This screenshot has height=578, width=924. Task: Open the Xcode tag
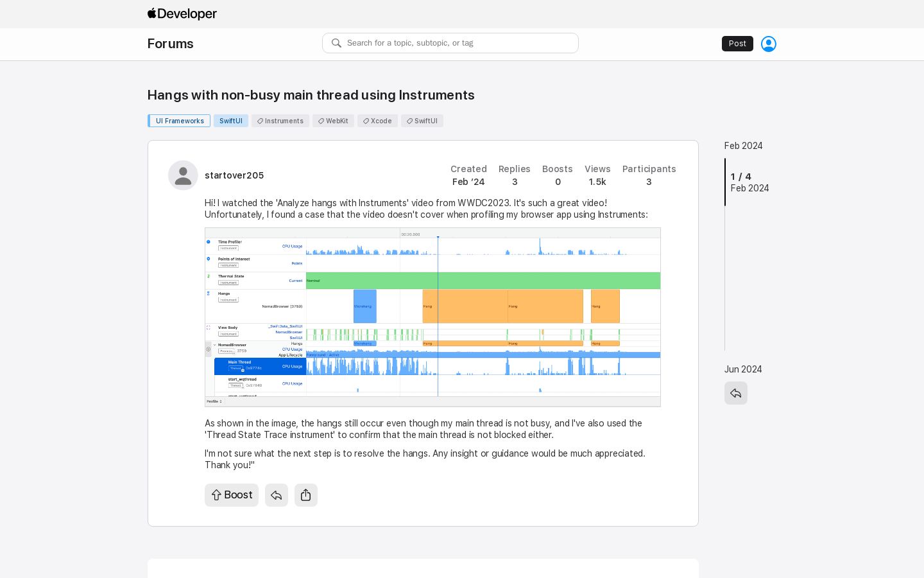click(378, 121)
